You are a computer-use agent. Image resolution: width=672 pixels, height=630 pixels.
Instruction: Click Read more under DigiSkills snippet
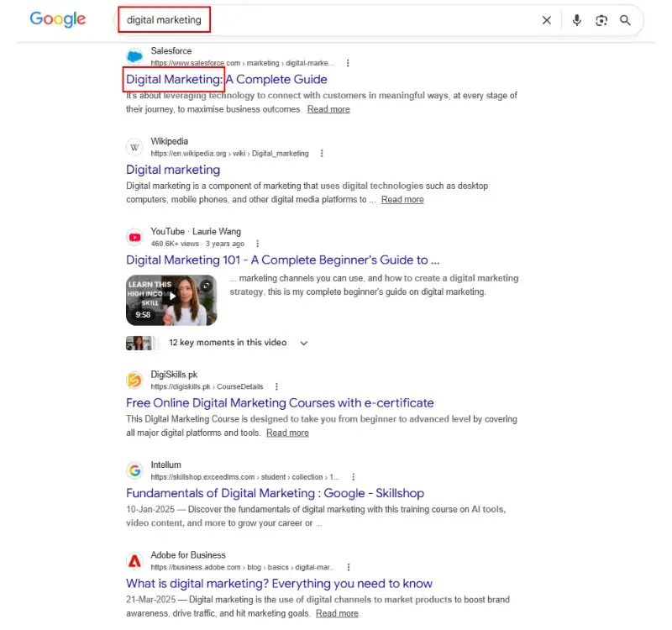pyautogui.click(x=287, y=433)
